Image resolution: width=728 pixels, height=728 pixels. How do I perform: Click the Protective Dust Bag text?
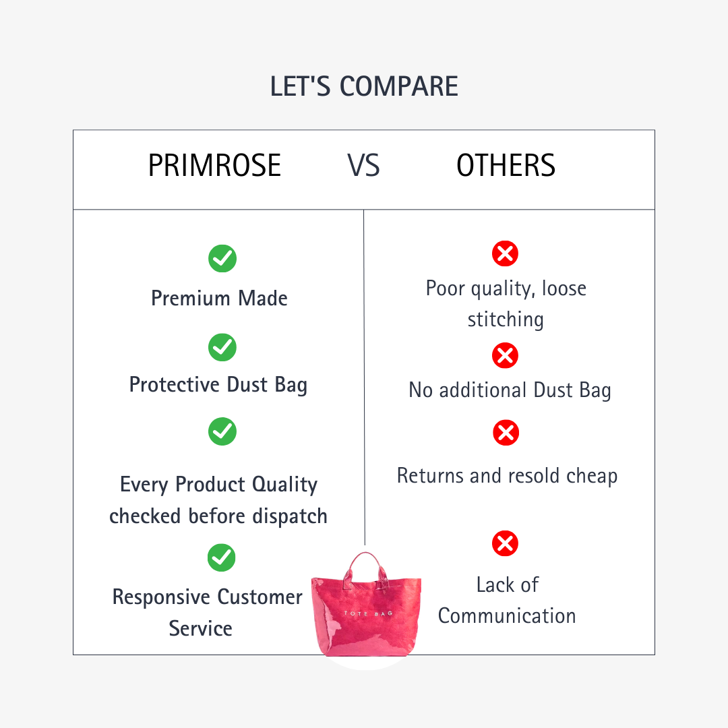pos(218,384)
